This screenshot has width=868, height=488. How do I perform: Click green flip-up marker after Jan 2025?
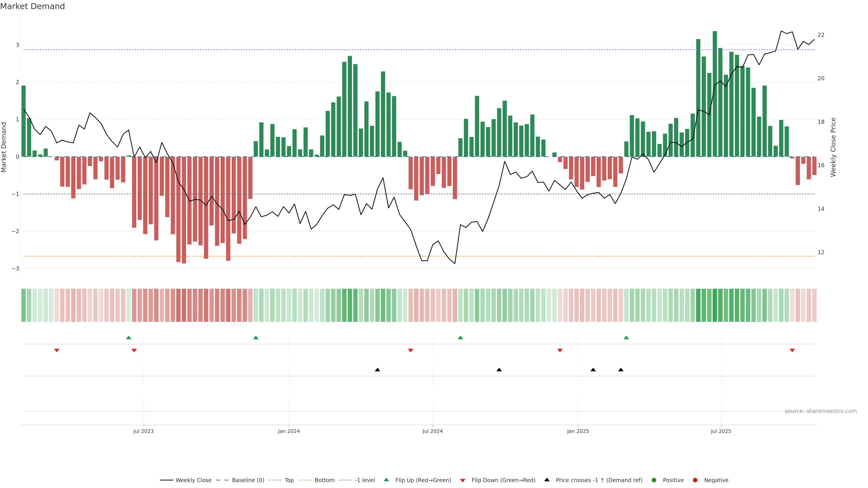pos(626,338)
